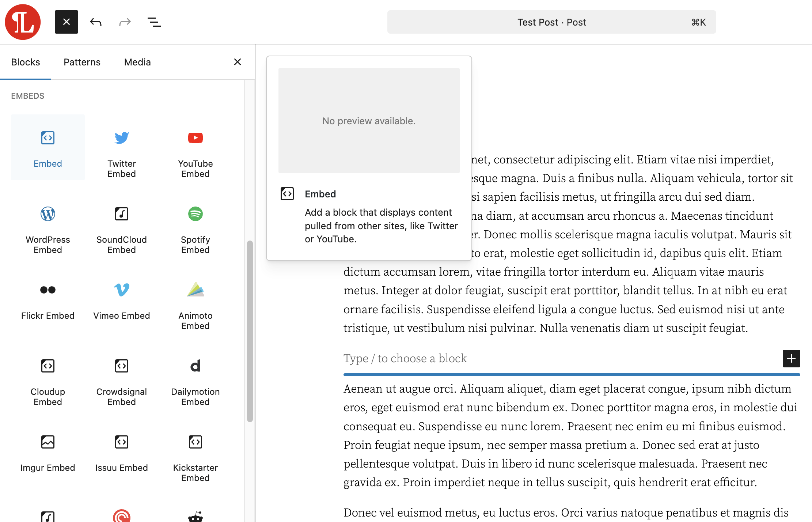
Task: Switch to the Media tab
Action: click(x=137, y=62)
